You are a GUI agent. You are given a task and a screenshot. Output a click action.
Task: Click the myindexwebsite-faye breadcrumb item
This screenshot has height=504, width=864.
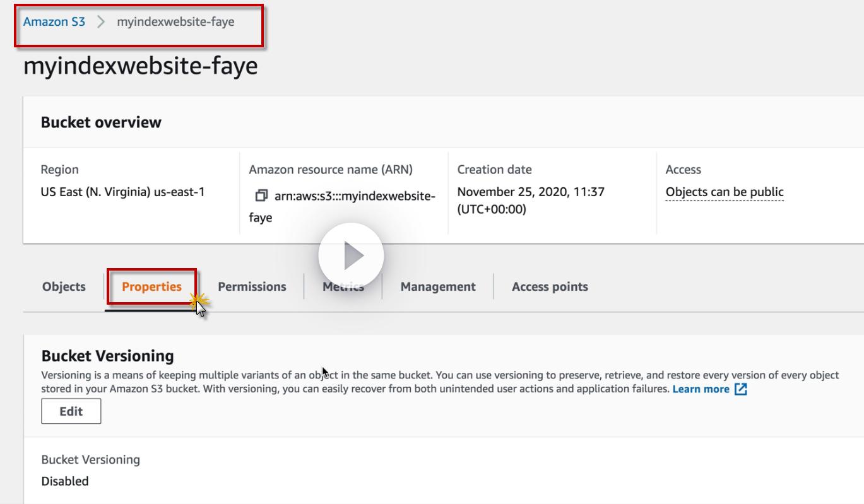click(175, 22)
